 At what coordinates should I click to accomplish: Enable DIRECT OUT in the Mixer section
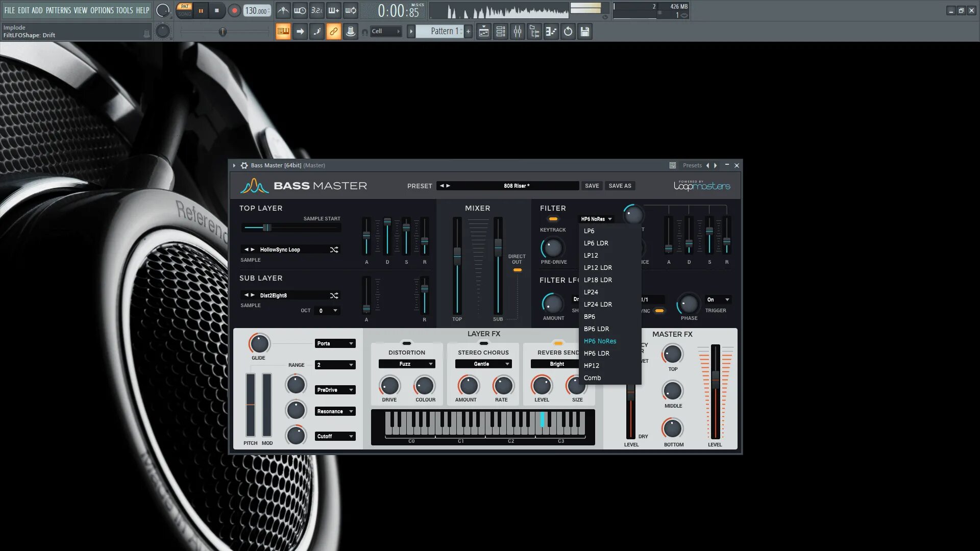[x=518, y=270]
